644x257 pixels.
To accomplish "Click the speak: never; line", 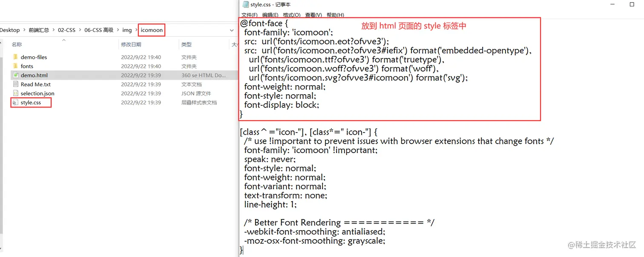I will click(270, 159).
